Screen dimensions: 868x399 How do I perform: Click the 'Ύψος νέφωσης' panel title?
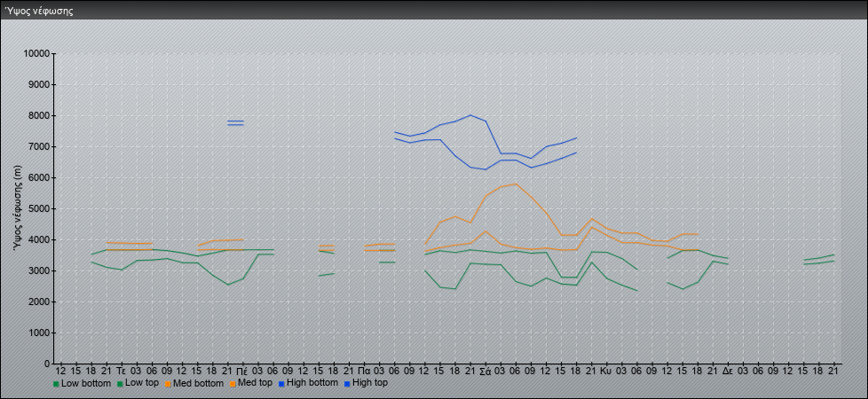point(39,11)
